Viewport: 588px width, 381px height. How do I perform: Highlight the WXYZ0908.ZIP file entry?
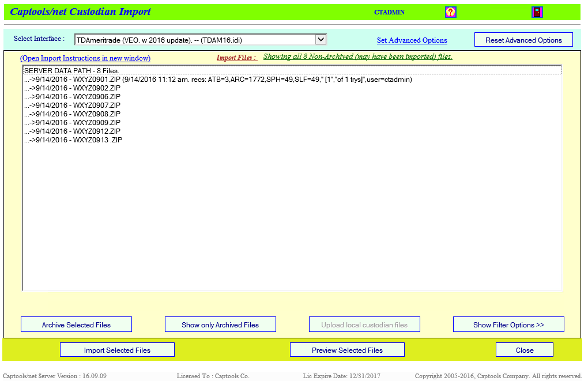(x=96, y=114)
